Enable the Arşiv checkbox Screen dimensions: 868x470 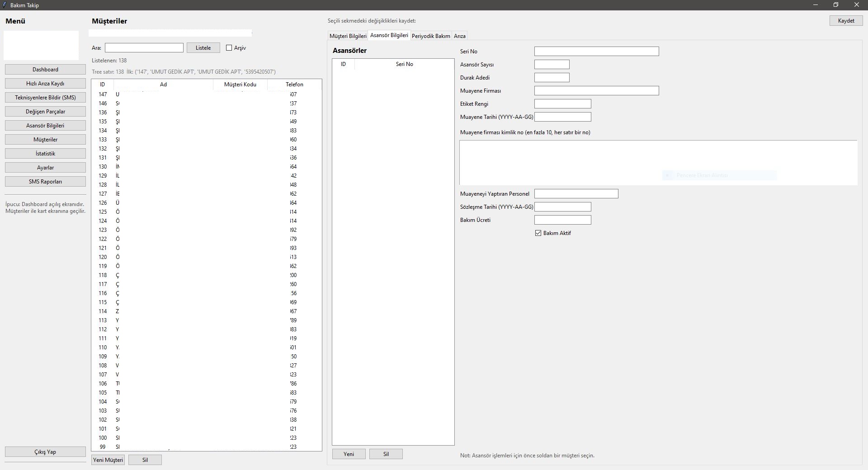229,48
